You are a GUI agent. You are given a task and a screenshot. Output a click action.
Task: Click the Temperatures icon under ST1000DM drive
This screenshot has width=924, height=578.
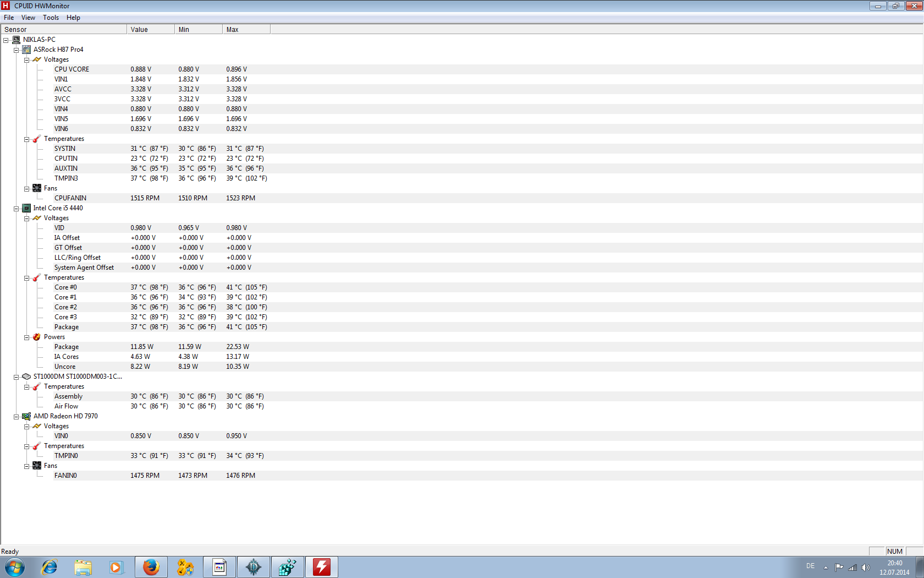coord(37,386)
